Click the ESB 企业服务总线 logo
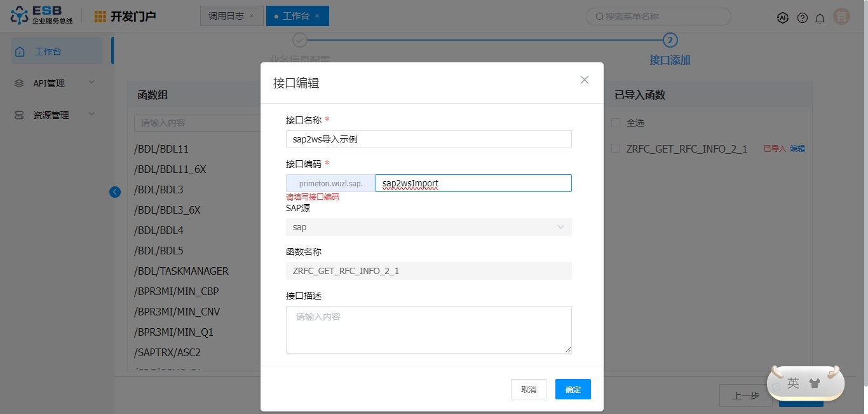 (42, 16)
